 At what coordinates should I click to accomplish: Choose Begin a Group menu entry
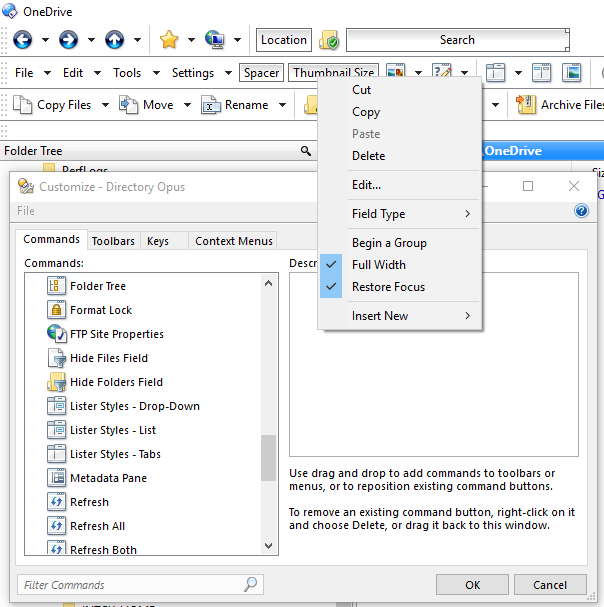pyautogui.click(x=400, y=243)
